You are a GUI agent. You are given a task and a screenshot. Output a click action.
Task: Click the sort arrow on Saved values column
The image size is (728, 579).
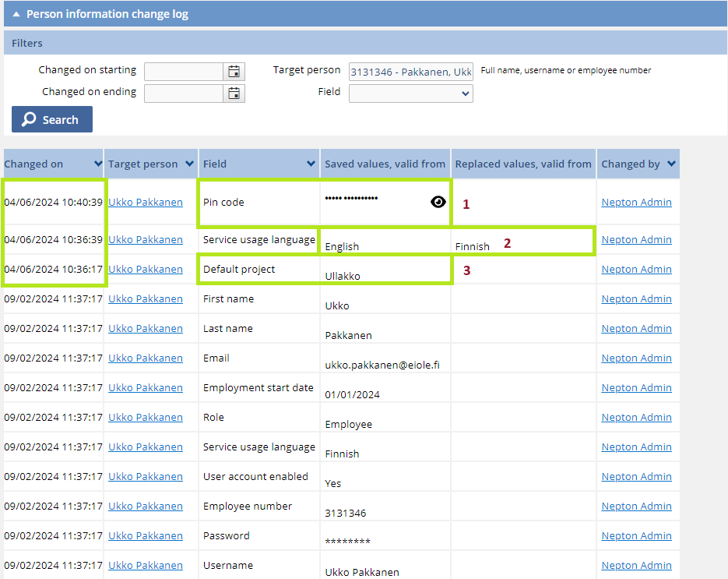(x=438, y=164)
